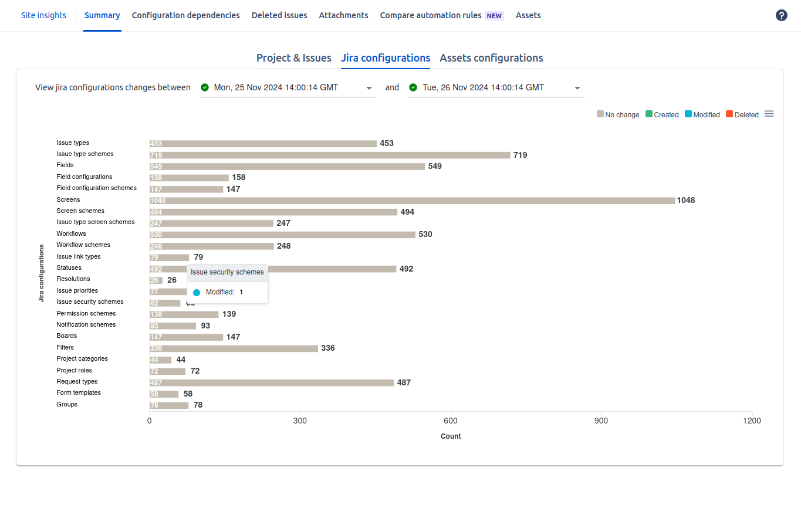Click the Project roles bar (72)

point(168,371)
